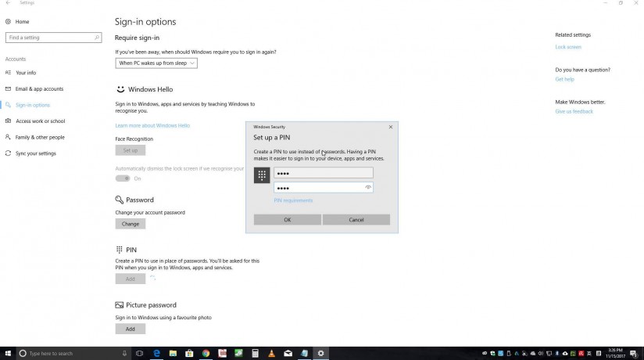
Task: Cancel the PIN setup dialog
Action: point(356,220)
